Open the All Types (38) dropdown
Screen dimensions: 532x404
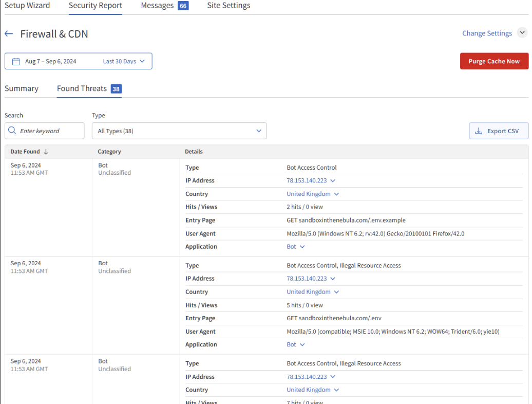(179, 131)
